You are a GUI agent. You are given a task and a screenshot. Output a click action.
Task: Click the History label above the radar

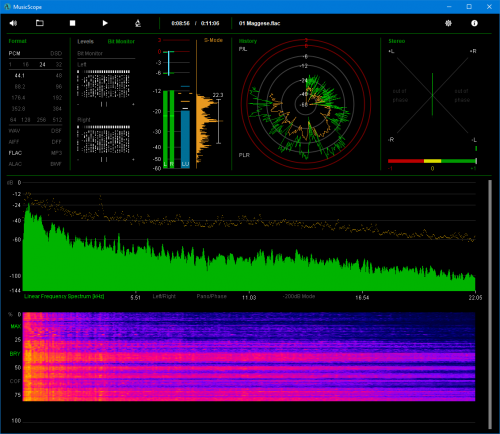pos(248,41)
